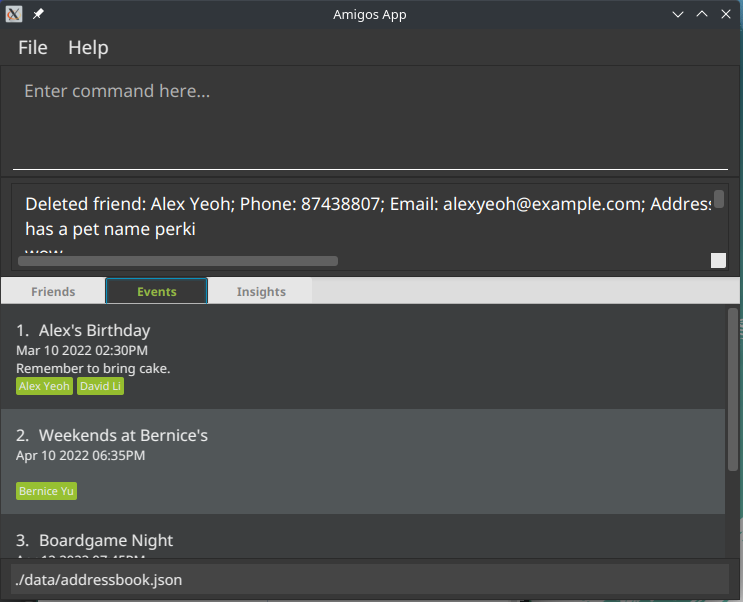Switch to the Friends tab
743x602 pixels.
[53, 291]
